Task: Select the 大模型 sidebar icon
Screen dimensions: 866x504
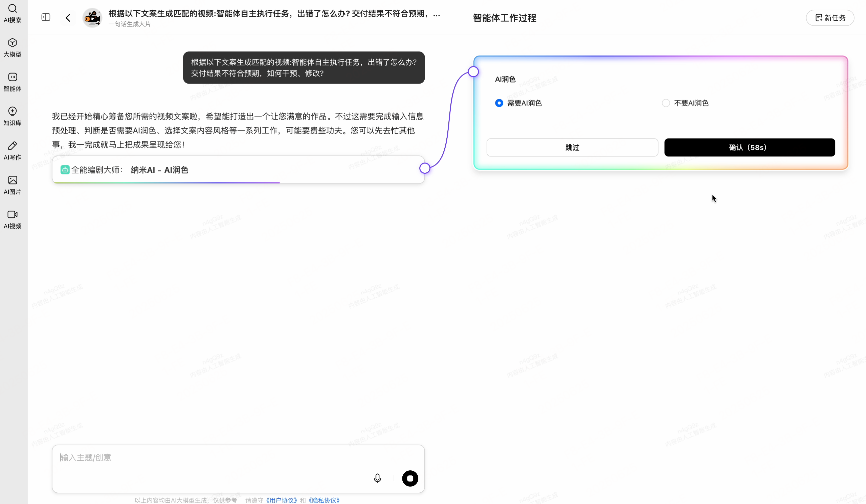Action: 13,47
